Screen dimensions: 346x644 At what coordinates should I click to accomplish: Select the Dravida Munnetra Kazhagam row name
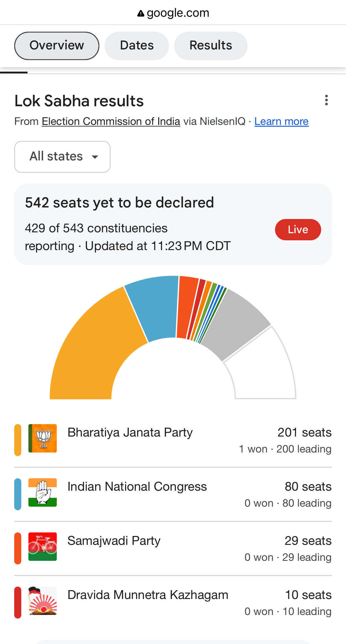tap(148, 595)
